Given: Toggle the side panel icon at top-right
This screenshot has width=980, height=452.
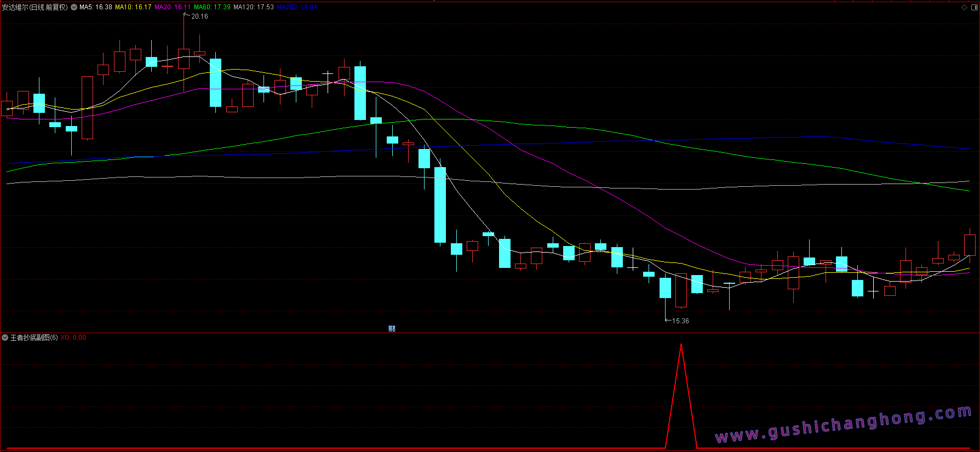Looking at the screenshot, I should [x=974, y=7].
